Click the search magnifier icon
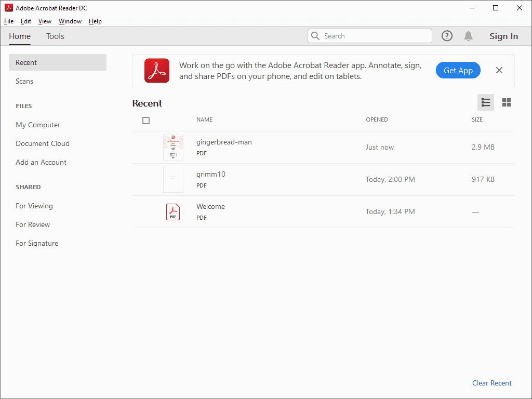This screenshot has height=399, width=532. coord(315,36)
